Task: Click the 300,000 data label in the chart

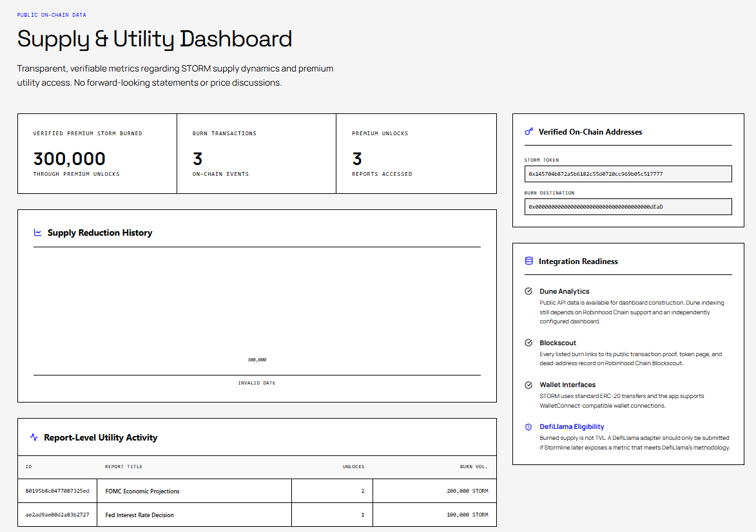Action: pyautogui.click(x=257, y=360)
